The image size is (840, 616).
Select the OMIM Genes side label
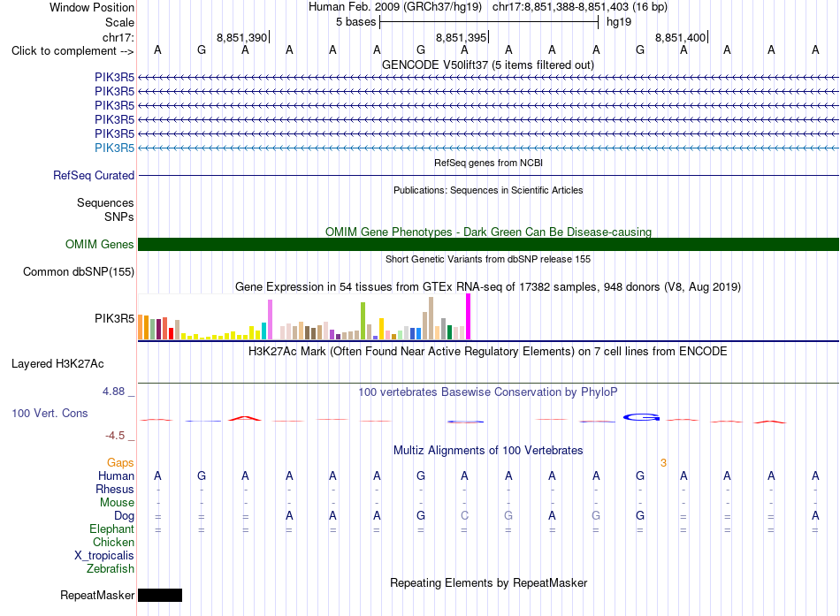tap(99, 244)
